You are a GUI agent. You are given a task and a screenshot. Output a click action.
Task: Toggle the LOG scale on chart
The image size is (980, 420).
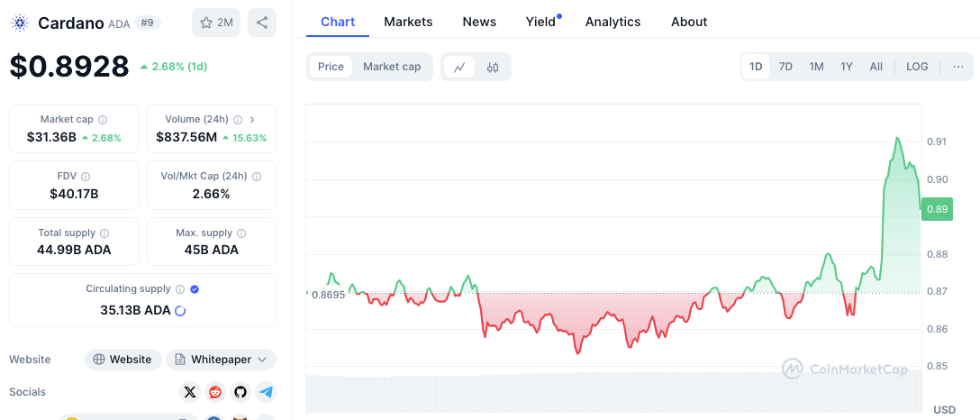[917, 67]
